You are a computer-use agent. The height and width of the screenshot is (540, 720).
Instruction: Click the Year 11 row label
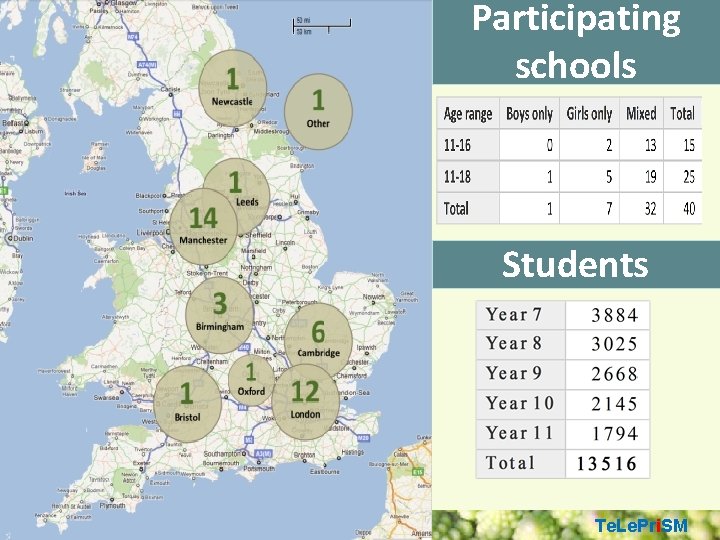coord(521,433)
